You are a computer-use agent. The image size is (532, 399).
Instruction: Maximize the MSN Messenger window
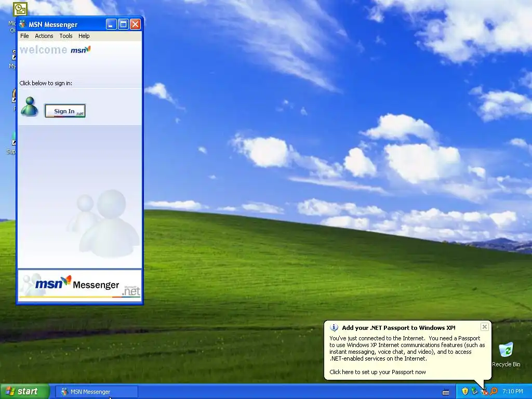123,24
